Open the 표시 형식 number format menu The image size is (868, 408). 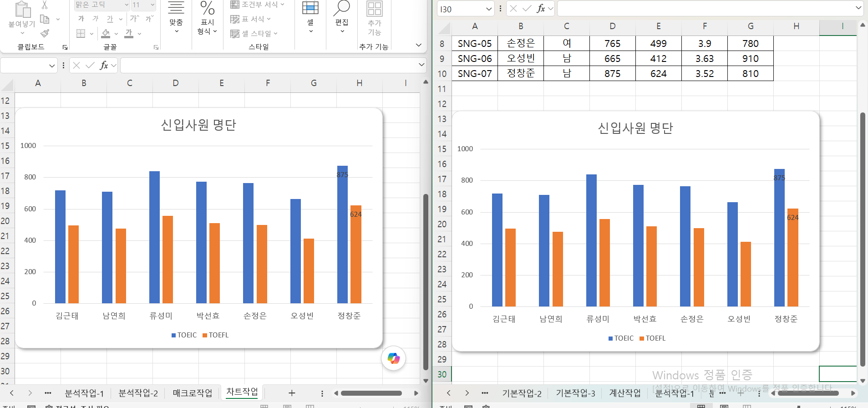[207, 18]
